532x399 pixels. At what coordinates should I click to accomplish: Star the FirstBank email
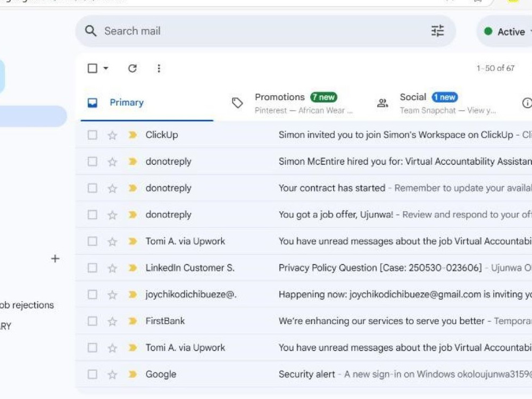(x=112, y=321)
